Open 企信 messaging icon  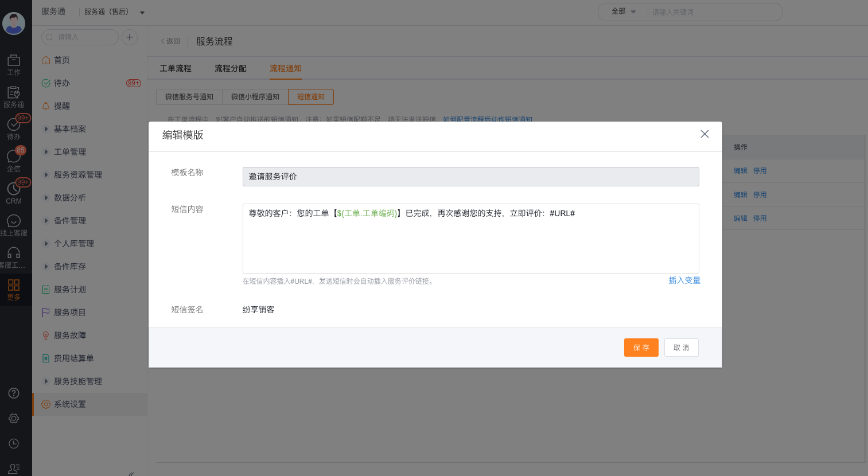point(14,161)
